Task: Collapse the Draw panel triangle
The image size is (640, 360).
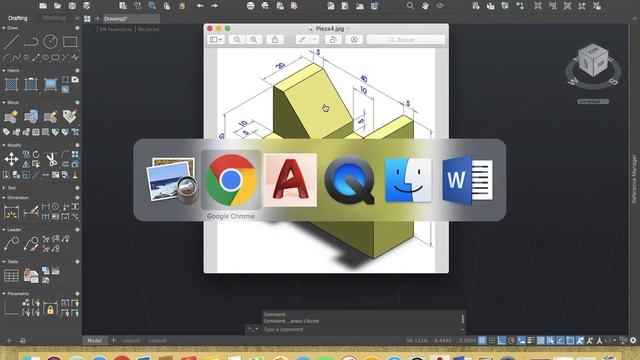Action: pyautogui.click(x=4, y=28)
